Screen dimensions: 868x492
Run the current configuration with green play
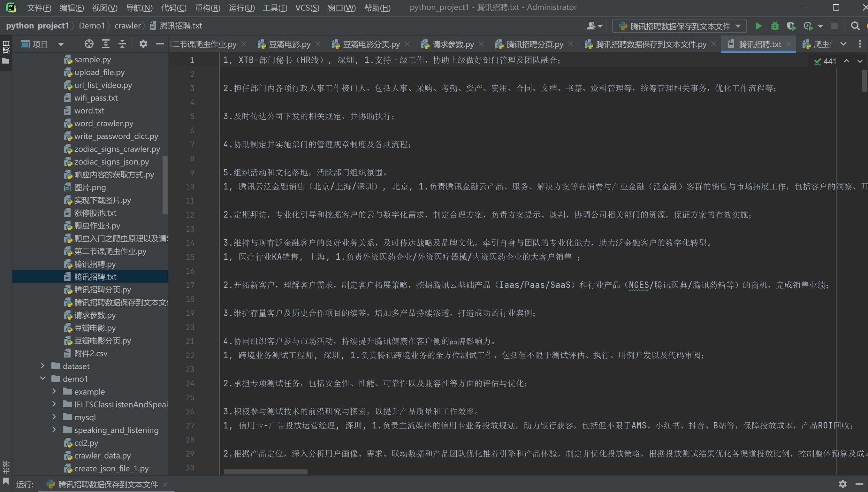758,26
